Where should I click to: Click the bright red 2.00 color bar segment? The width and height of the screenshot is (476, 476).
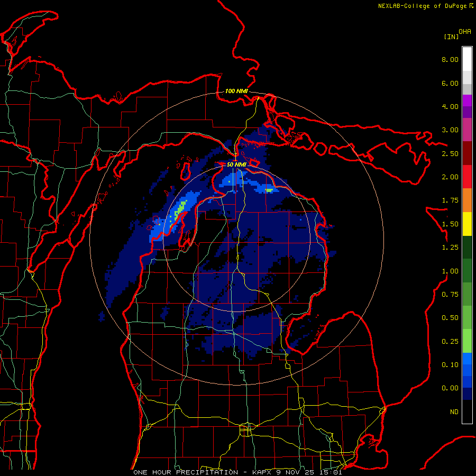coord(467,177)
